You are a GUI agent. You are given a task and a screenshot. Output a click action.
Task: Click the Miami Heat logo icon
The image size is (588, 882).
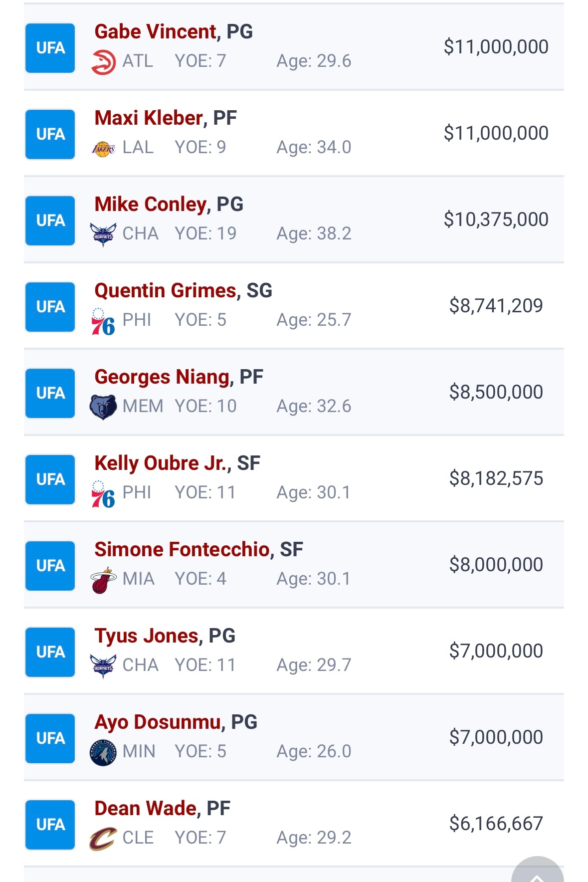click(103, 580)
